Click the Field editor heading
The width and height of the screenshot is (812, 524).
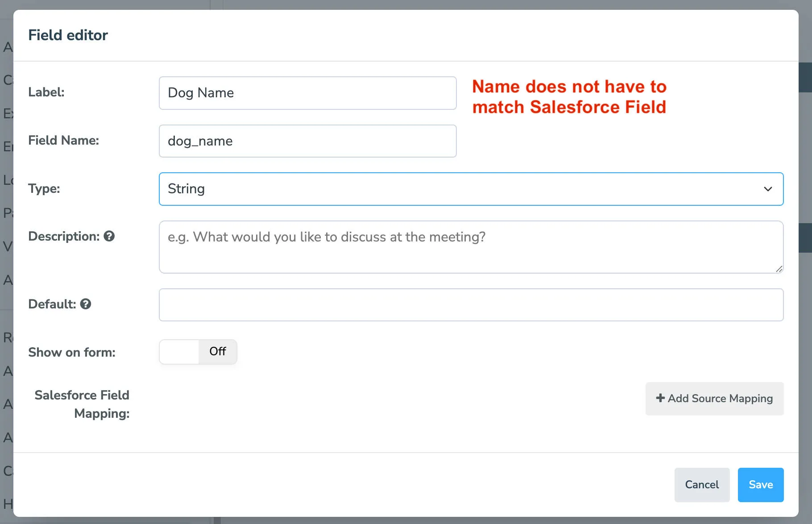pos(68,35)
